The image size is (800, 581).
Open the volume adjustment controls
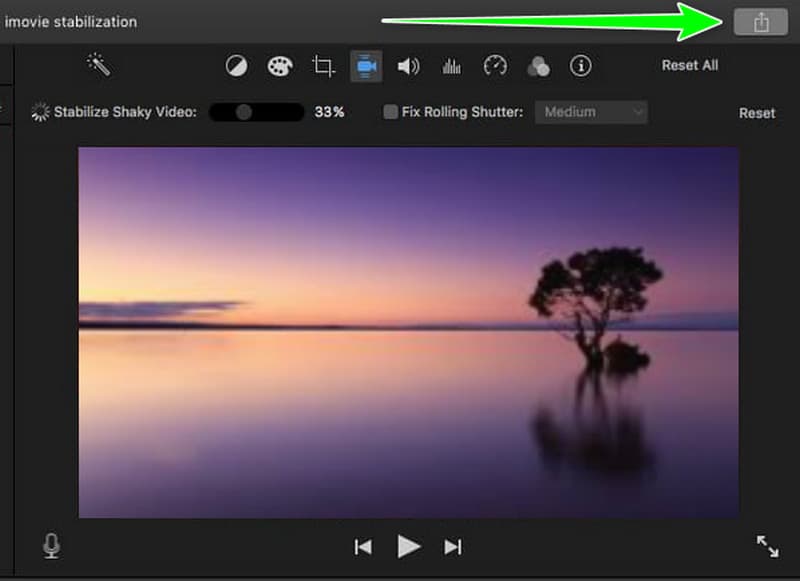[x=406, y=66]
